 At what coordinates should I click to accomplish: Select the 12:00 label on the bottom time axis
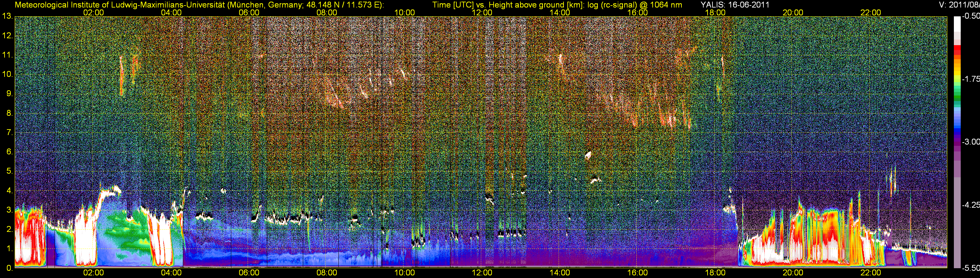tap(482, 273)
